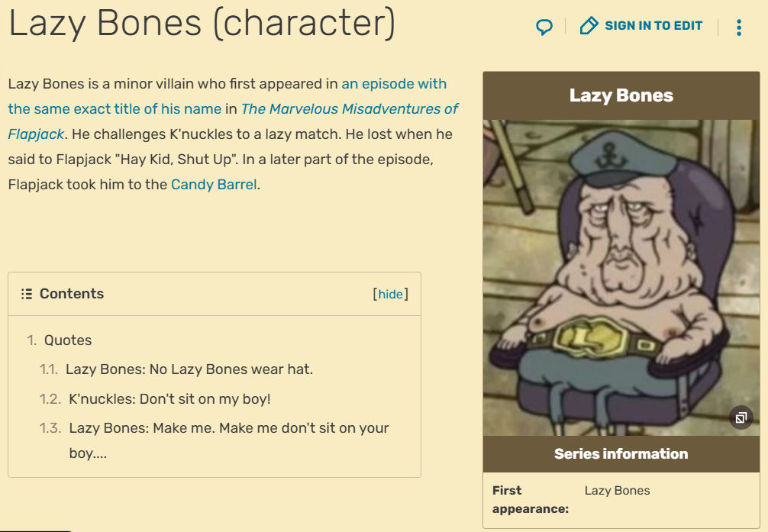Click the Lazy Bones (character) page heading
The height and width of the screenshot is (532, 768).
(x=202, y=24)
